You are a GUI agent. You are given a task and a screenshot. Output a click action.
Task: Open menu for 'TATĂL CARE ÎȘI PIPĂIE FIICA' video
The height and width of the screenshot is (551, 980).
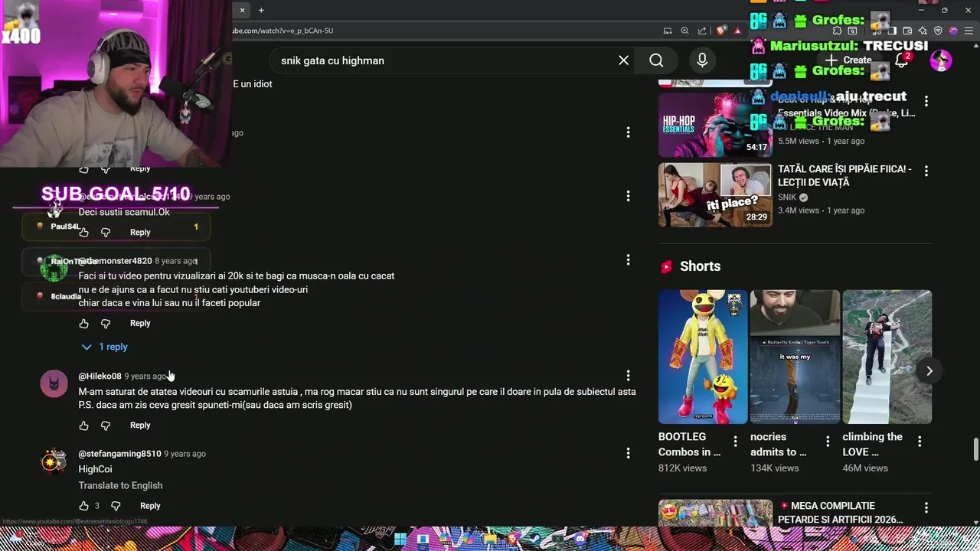pyautogui.click(x=926, y=171)
